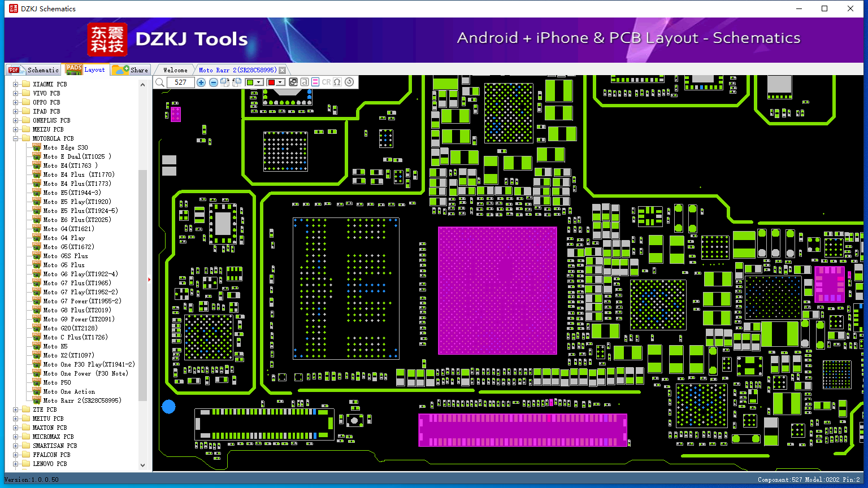Click the SMARTISAN PCB folder icon

tap(25, 446)
